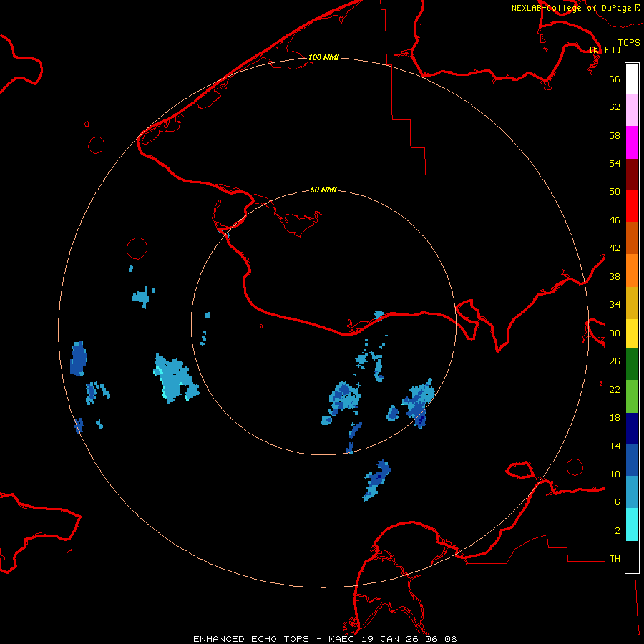Image resolution: width=644 pixels, height=644 pixels.
Task: Click the "46" legend value
Action: coord(615,220)
